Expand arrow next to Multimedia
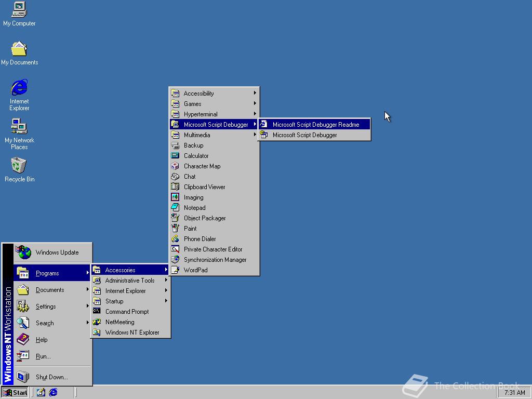This screenshot has width=532, height=399. [255, 135]
